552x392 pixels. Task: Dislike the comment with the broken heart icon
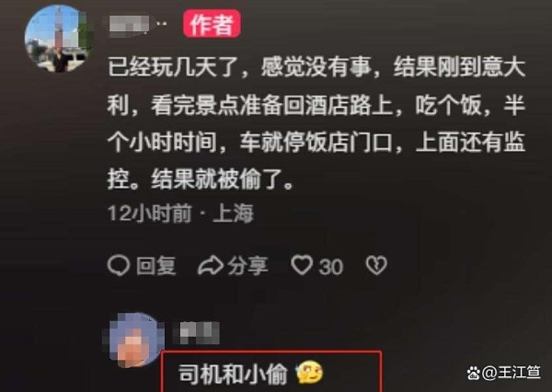[376, 265]
